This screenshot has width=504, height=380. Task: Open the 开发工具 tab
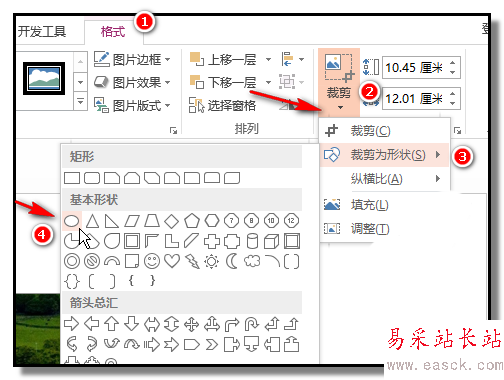tap(42, 32)
